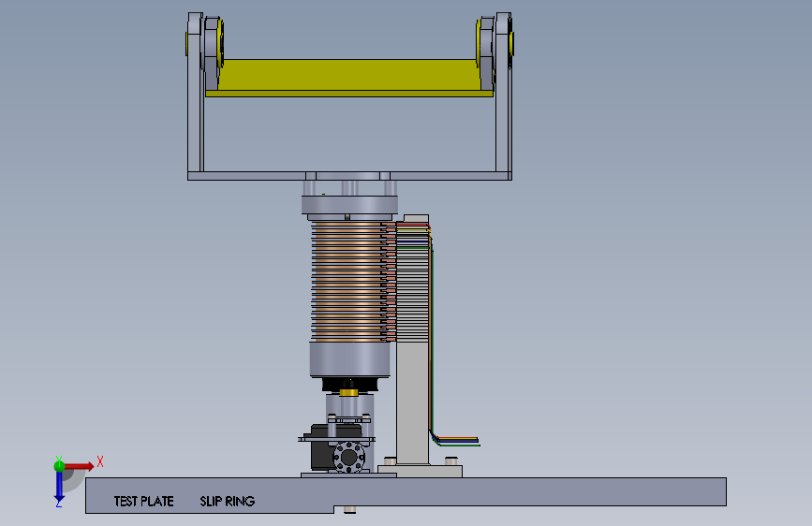Select the red X axis arrow of triad

click(80, 466)
